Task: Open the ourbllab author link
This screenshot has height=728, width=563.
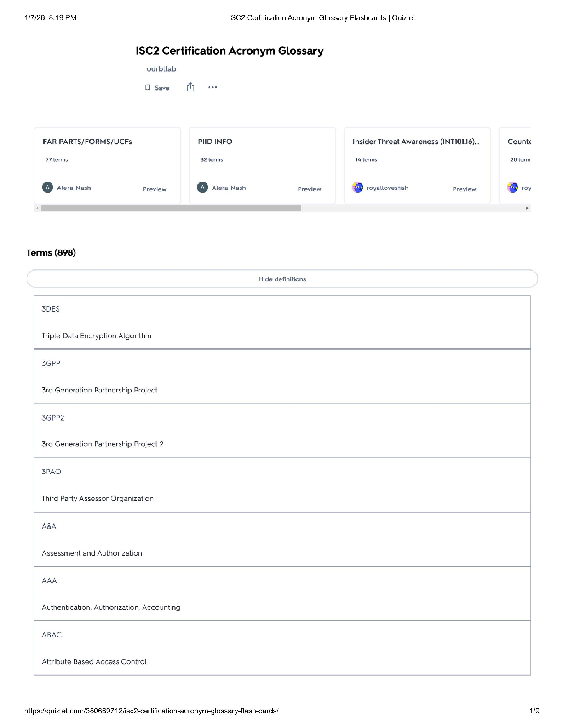Action: point(161,69)
